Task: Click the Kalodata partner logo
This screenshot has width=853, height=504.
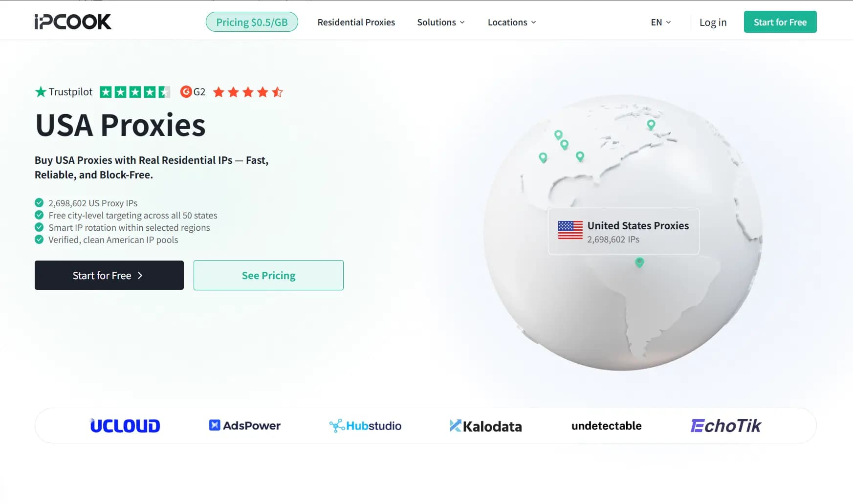Action: pos(486,426)
